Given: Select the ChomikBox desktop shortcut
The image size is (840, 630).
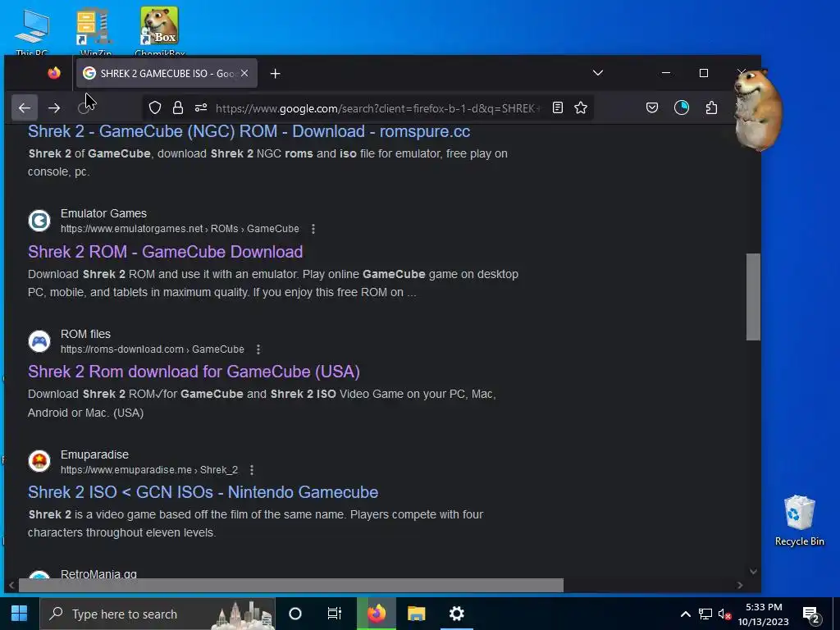Looking at the screenshot, I should tap(160, 31).
